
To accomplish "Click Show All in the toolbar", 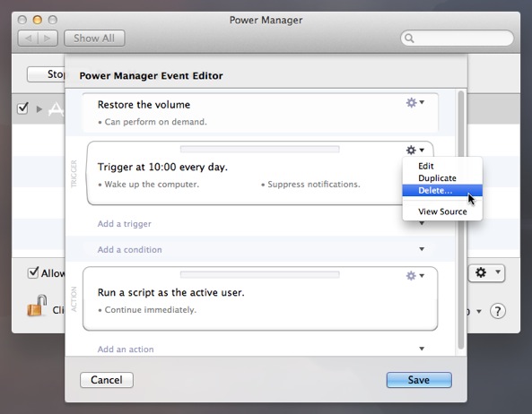I will (x=94, y=39).
